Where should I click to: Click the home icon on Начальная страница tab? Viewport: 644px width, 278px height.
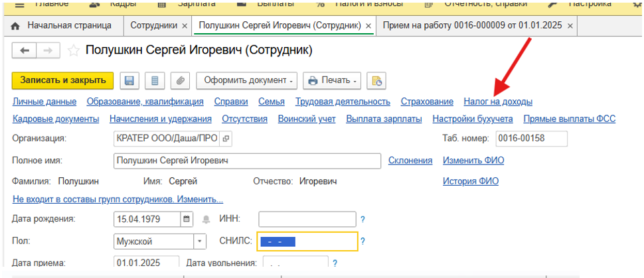16,26
